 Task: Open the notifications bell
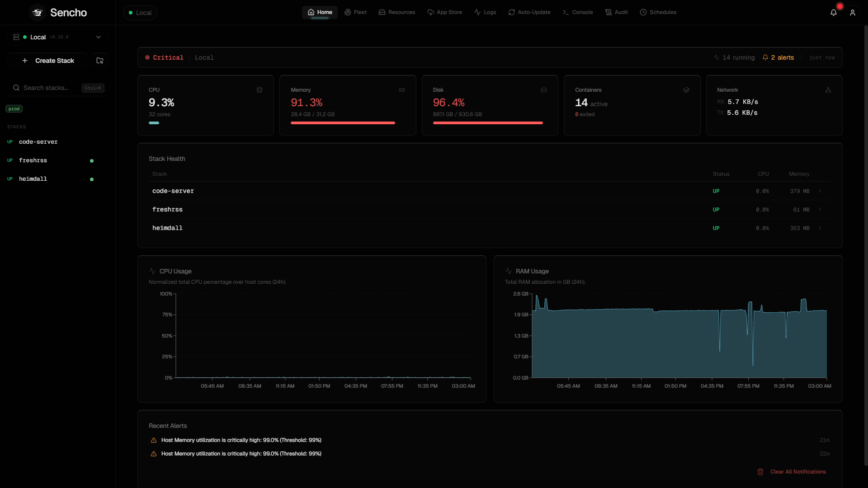(834, 13)
